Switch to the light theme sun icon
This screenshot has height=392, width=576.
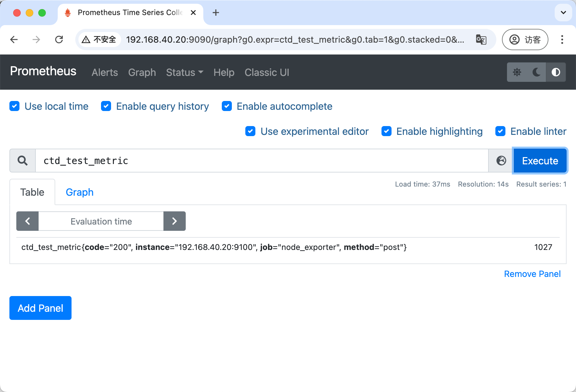click(517, 72)
